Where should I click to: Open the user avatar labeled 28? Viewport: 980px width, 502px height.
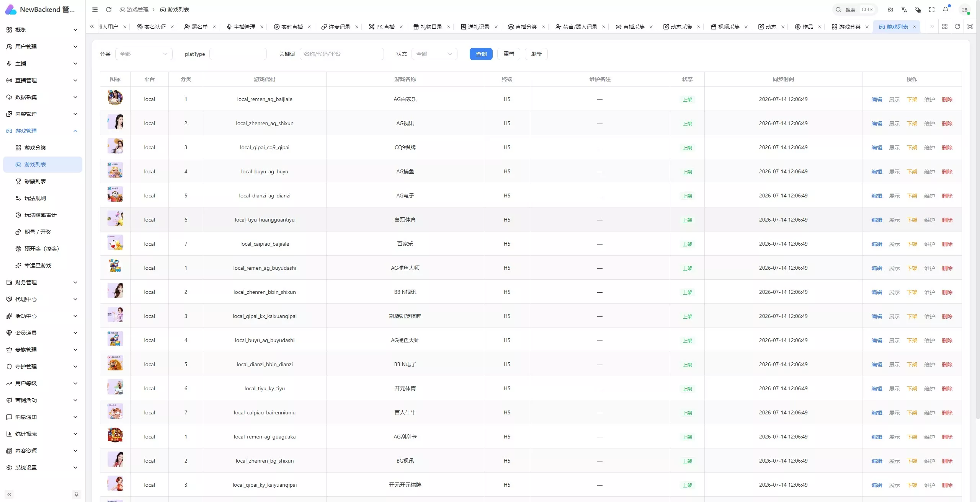tap(965, 10)
